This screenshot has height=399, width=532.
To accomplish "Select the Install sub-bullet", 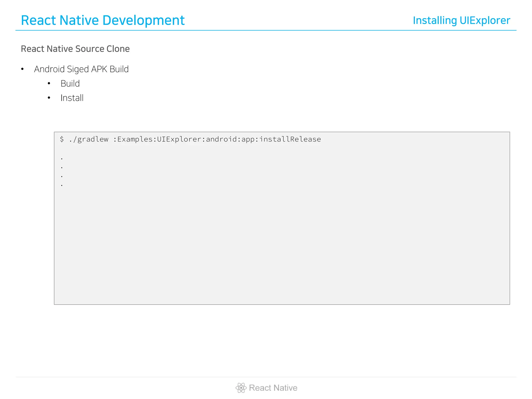I will [72, 98].
